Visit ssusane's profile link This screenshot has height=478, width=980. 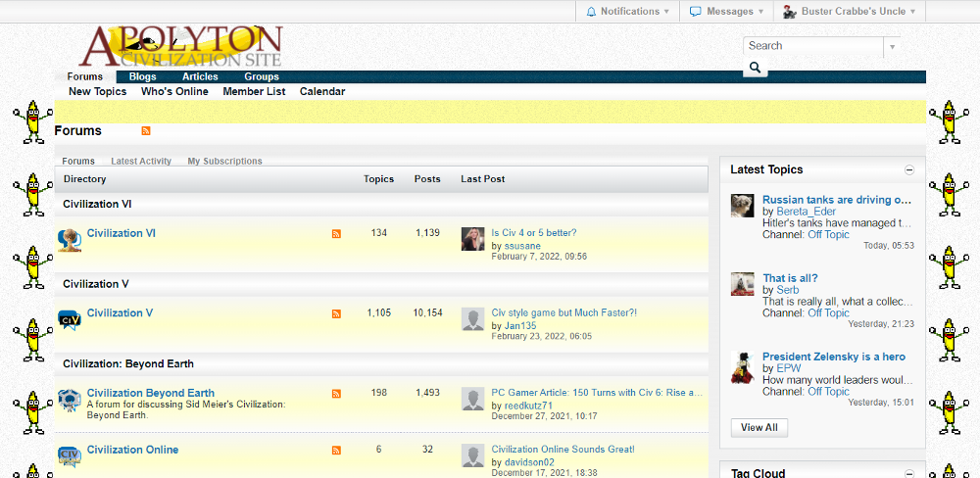[522, 246]
